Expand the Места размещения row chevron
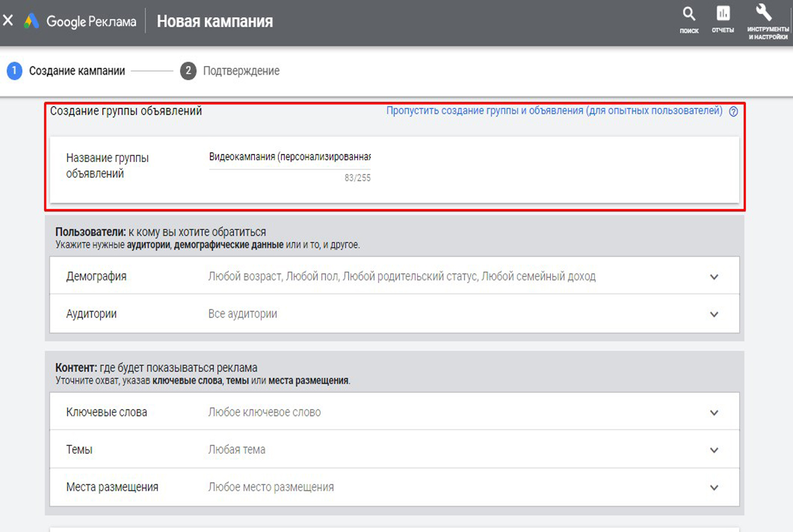The image size is (793, 532). (714, 487)
